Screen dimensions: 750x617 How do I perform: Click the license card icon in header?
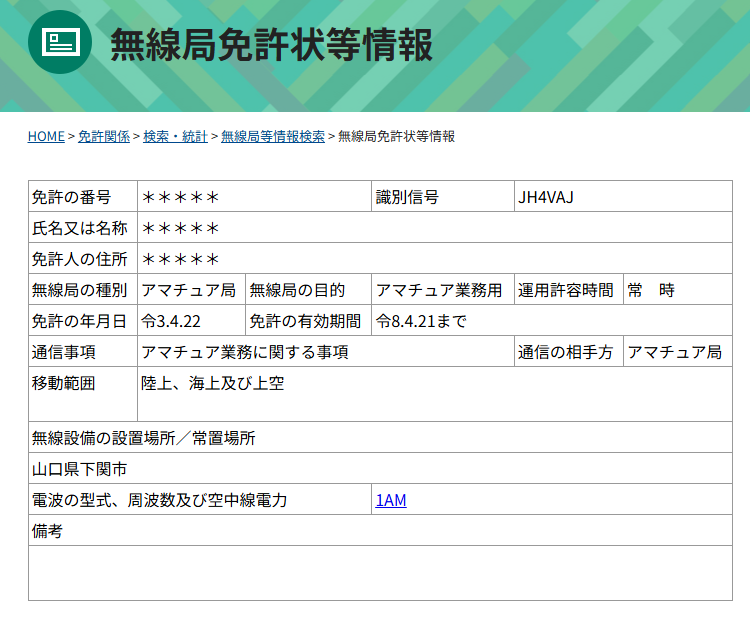point(60,42)
